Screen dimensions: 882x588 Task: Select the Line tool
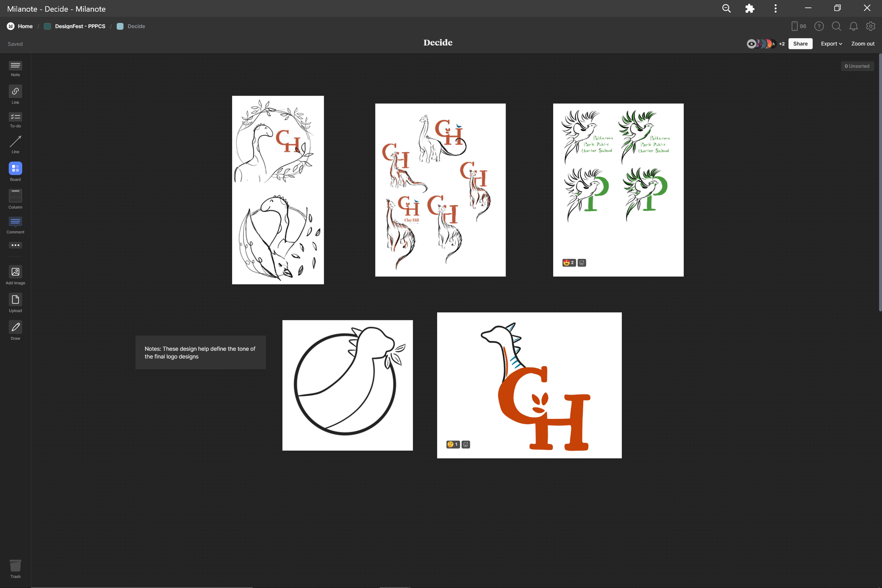(16, 145)
